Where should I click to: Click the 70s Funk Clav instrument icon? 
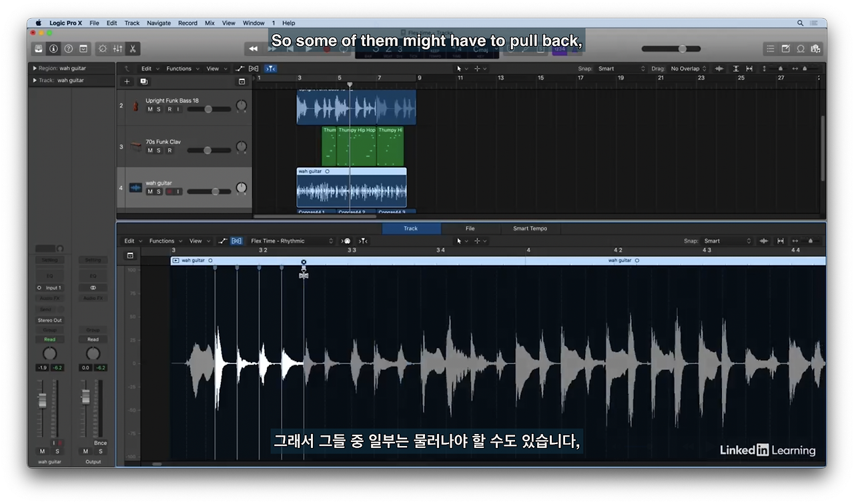[135, 147]
